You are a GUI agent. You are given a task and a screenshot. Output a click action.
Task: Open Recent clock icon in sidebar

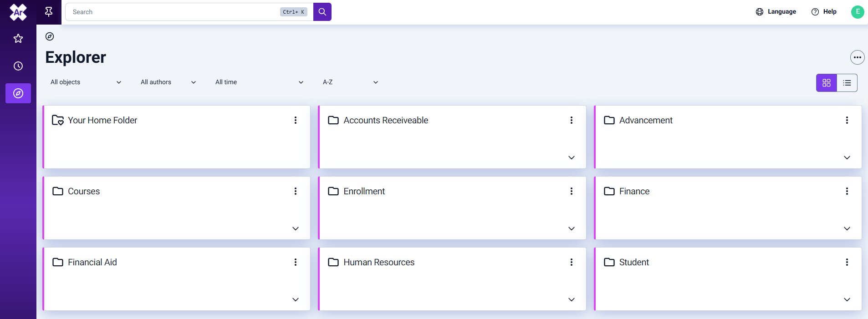pyautogui.click(x=18, y=66)
